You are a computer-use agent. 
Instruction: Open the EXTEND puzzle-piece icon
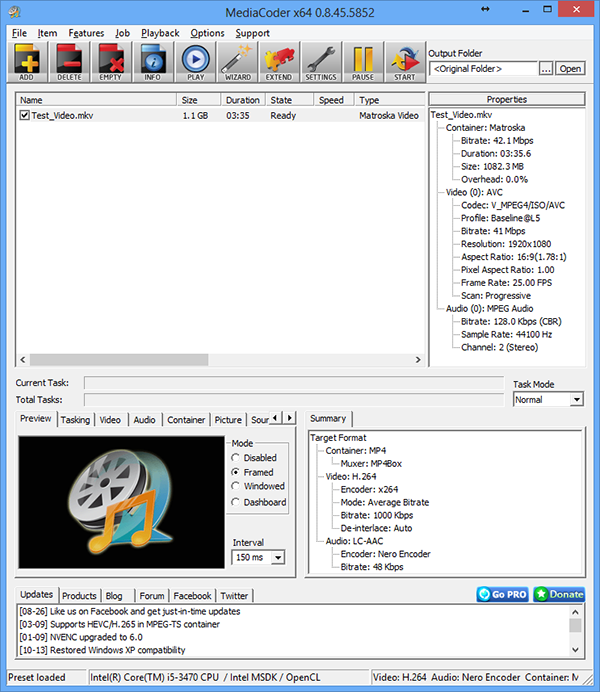click(x=279, y=62)
